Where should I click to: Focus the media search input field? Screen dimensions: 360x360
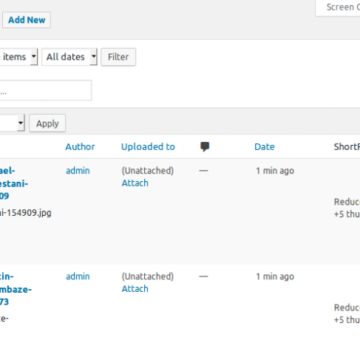46,90
